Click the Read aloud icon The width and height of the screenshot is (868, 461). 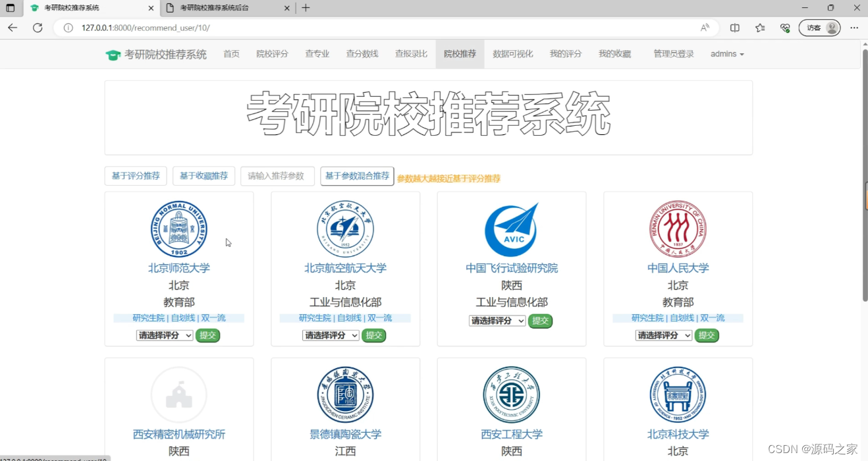click(705, 28)
